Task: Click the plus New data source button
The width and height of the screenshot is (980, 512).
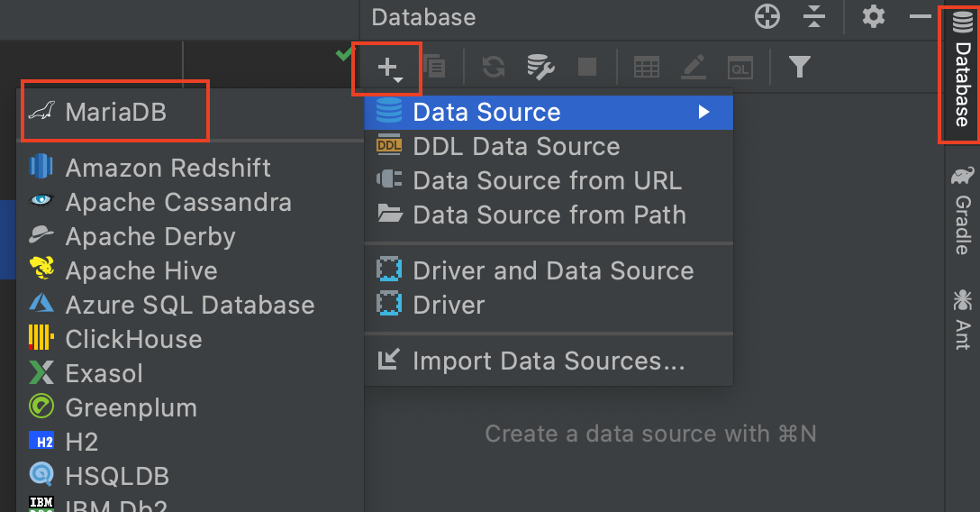Action: click(x=390, y=68)
